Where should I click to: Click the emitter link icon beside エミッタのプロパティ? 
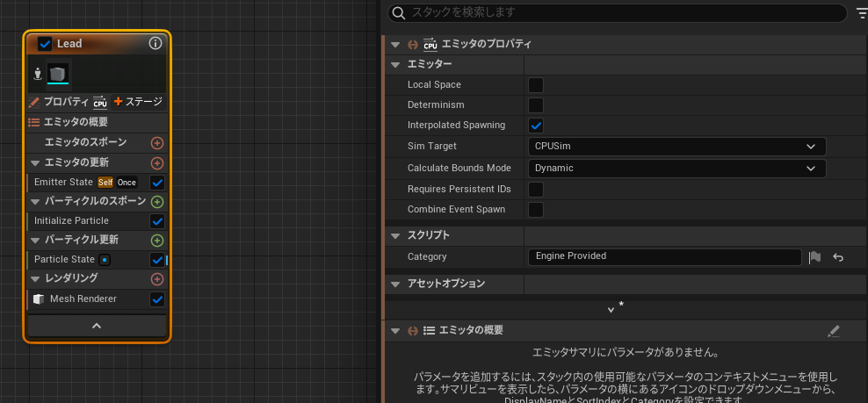point(413,45)
